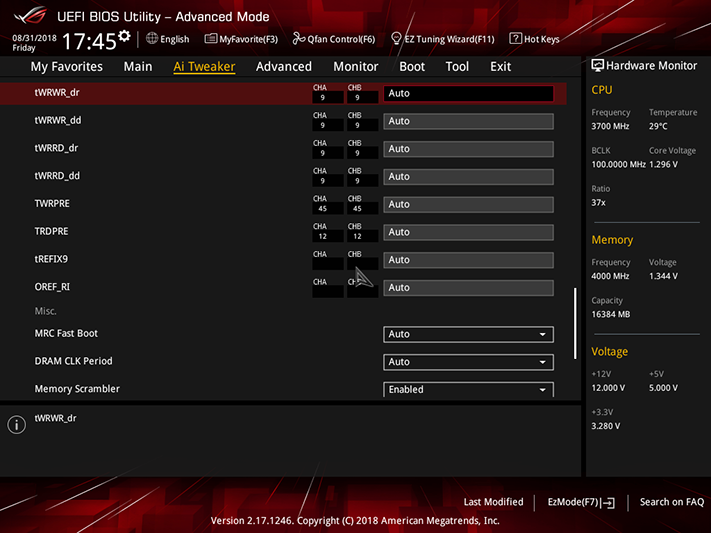The width and height of the screenshot is (711, 533).
Task: Click +3.3V reading 3.280 V
Action: pos(606,426)
